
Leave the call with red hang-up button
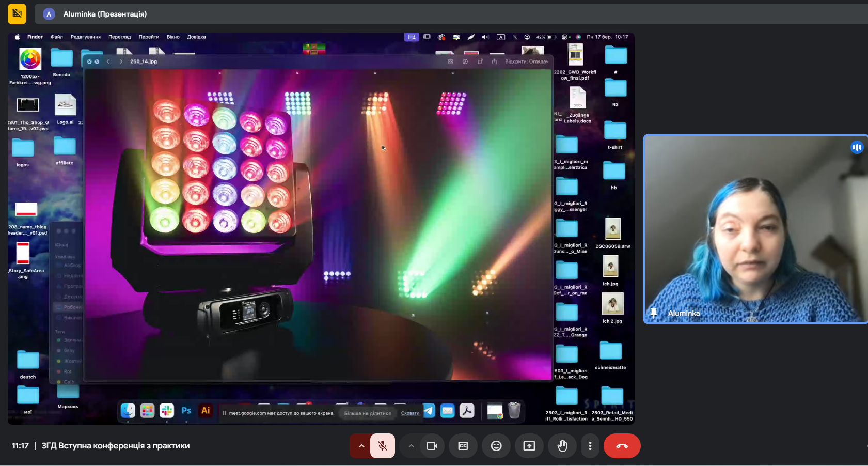[x=622, y=446]
